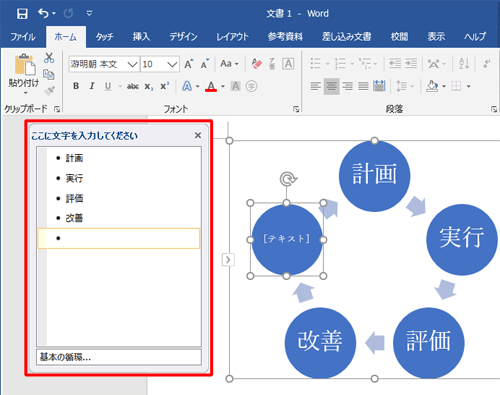
Task: Toggle italic formatting
Action: pyautogui.click(x=92, y=86)
